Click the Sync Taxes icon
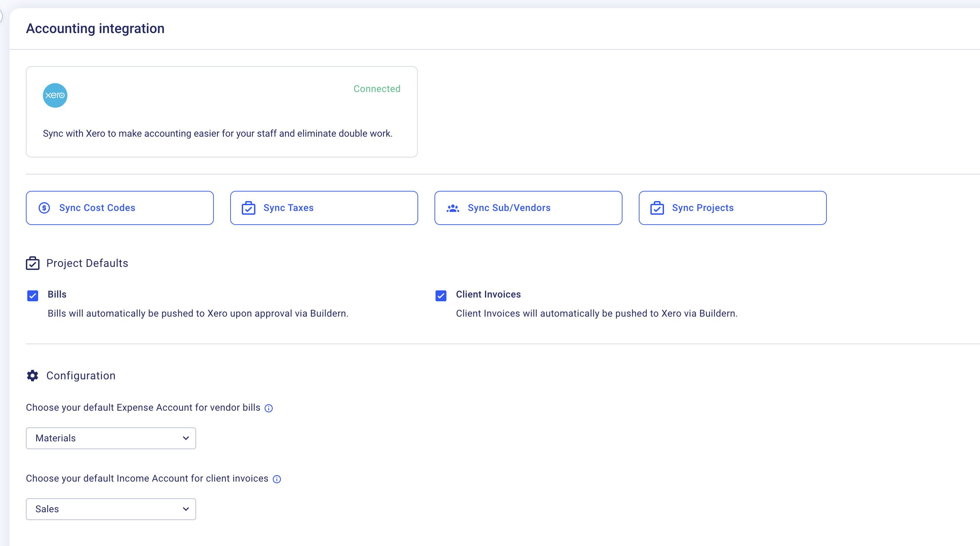 [249, 208]
